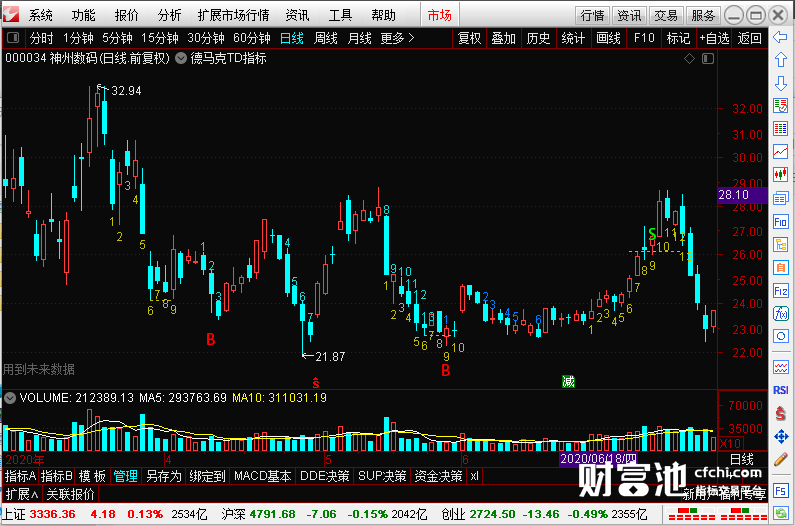Select the DDE决策 template tab
795x526 pixels.
(x=324, y=476)
